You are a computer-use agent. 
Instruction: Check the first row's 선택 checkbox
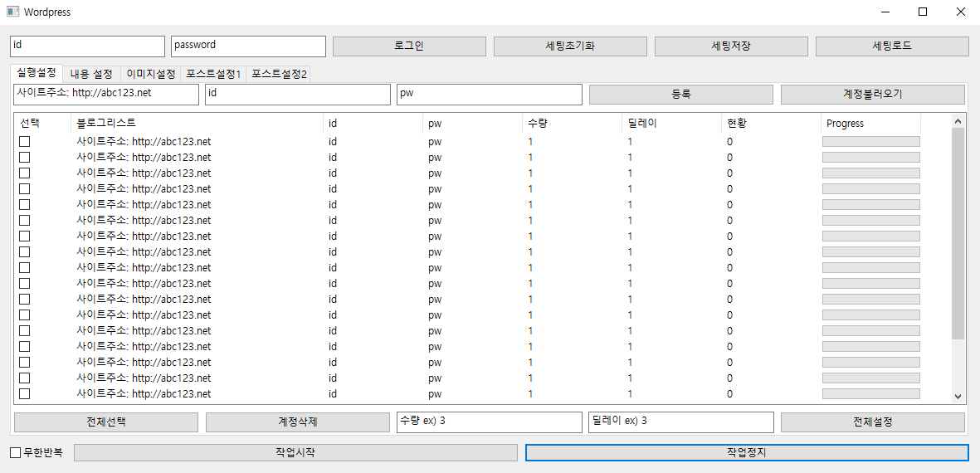click(25, 142)
